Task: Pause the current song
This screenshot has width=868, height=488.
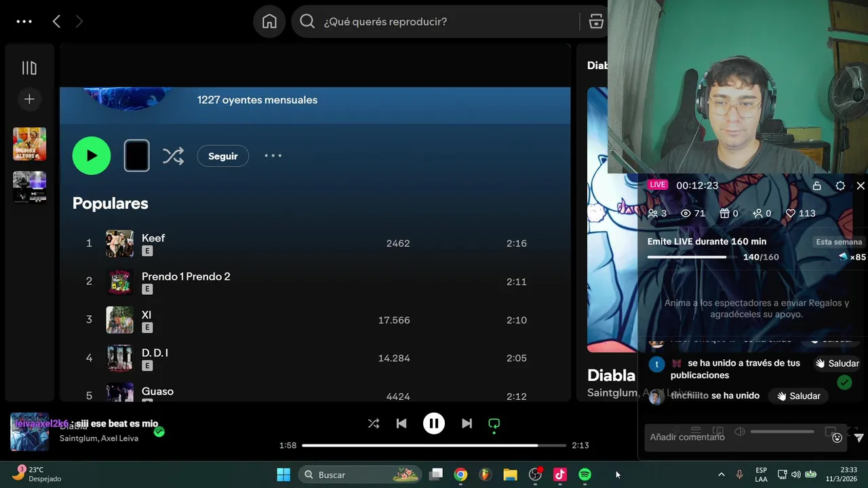Action: point(434,424)
